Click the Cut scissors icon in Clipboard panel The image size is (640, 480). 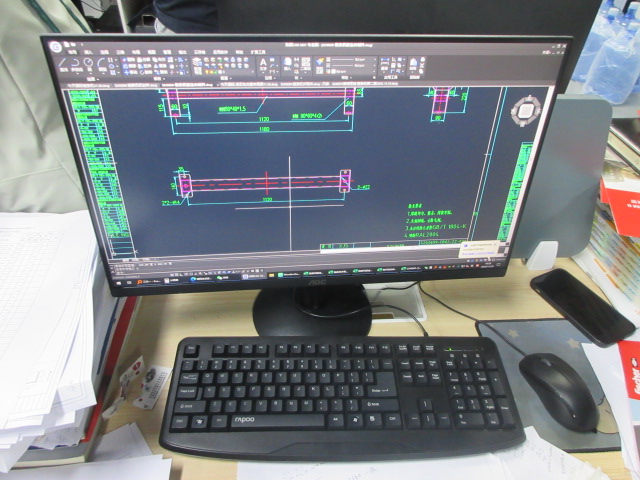pos(422,65)
